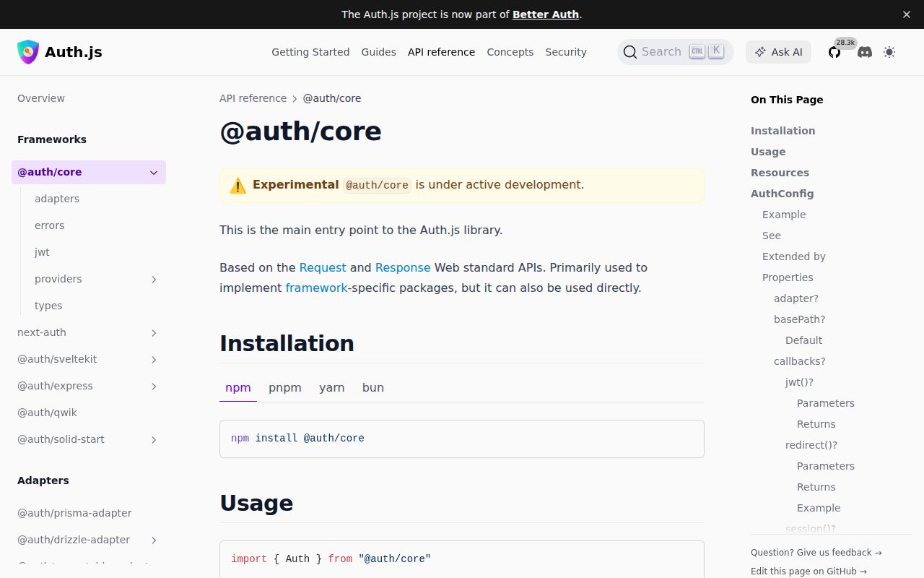This screenshot has width=924, height=578.
Task: Jump to Extended by in table of contents
Action: (794, 256)
